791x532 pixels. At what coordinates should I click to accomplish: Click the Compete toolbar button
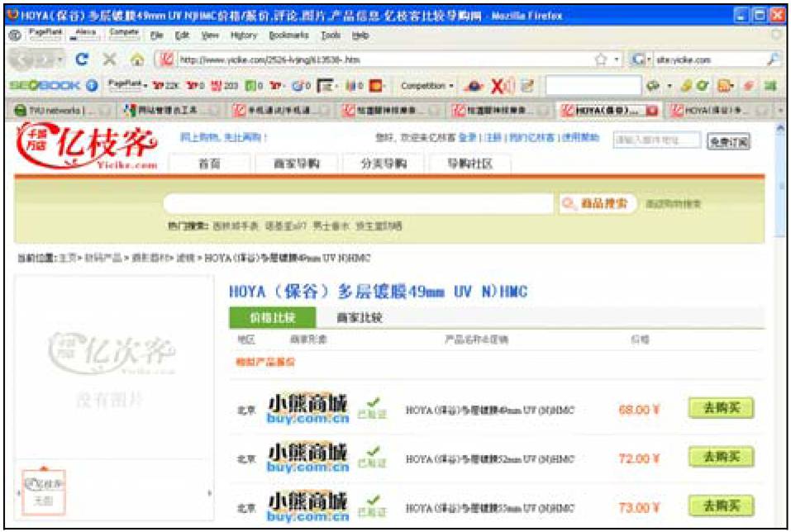coord(124,35)
